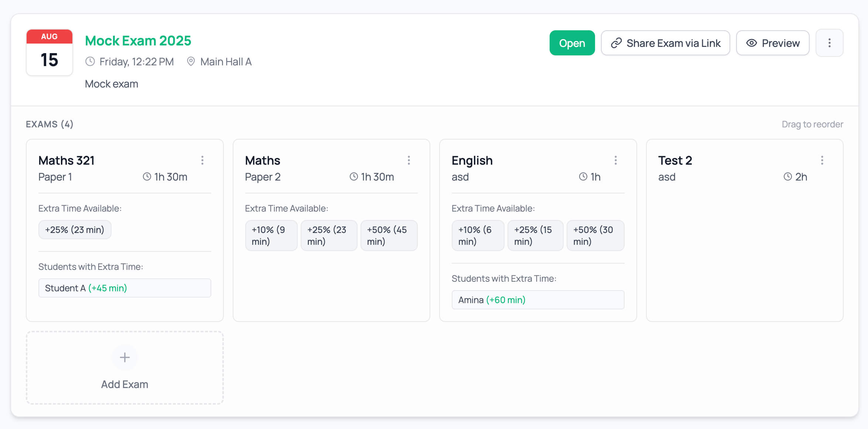Click the clock icon next to Friday time
868x429 pixels.
pyautogui.click(x=90, y=61)
